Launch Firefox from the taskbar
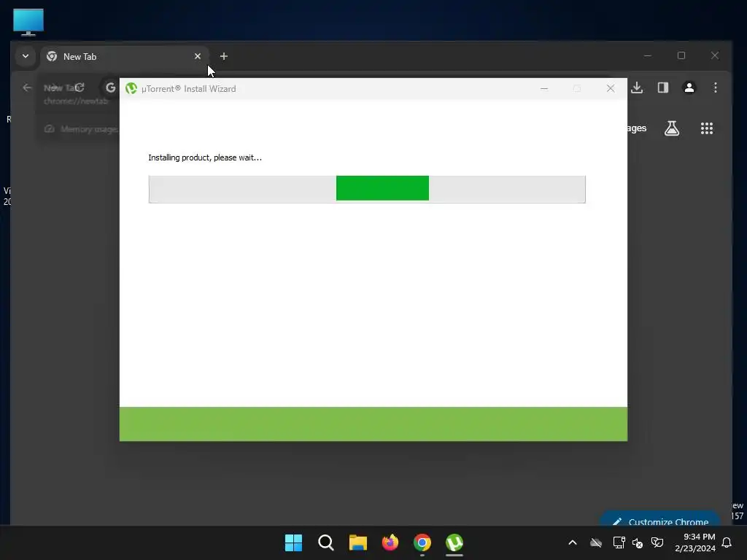 [390, 542]
